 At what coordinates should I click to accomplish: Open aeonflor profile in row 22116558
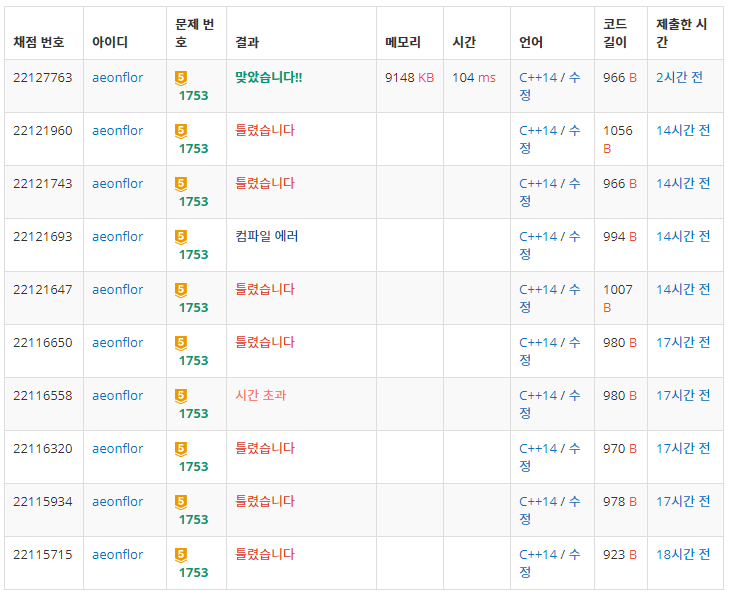pyautogui.click(x=118, y=396)
